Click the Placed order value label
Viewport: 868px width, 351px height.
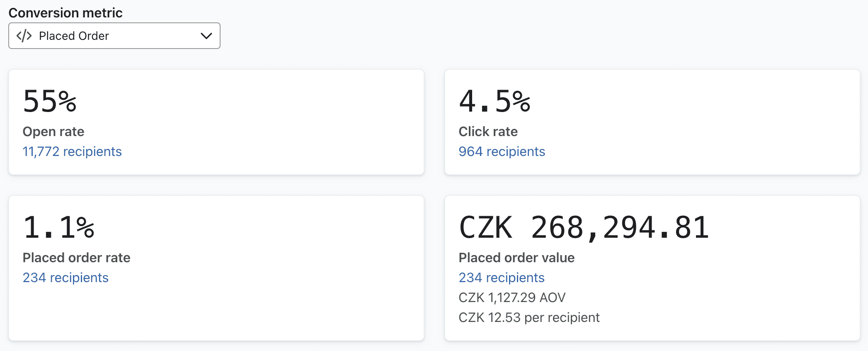[516, 258]
